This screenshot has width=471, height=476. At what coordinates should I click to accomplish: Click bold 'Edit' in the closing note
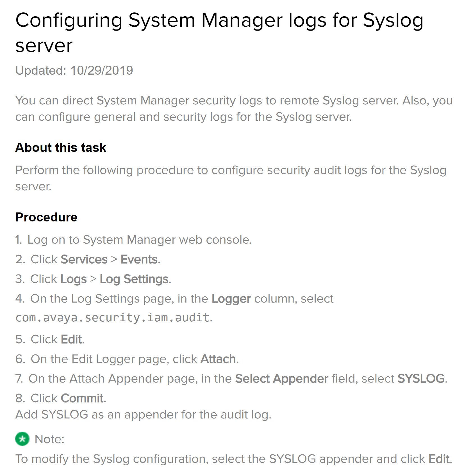coord(439,459)
